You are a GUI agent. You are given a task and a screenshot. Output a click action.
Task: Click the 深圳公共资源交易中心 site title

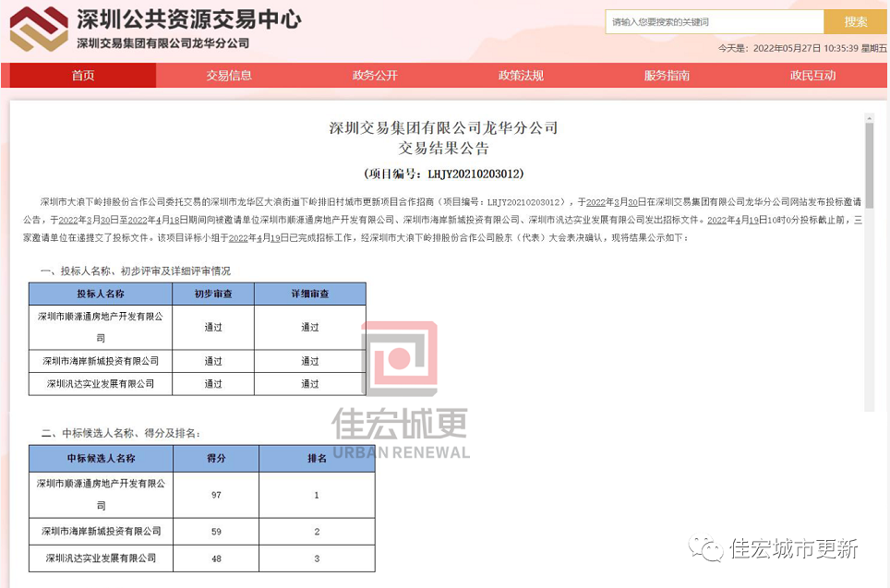click(188, 19)
